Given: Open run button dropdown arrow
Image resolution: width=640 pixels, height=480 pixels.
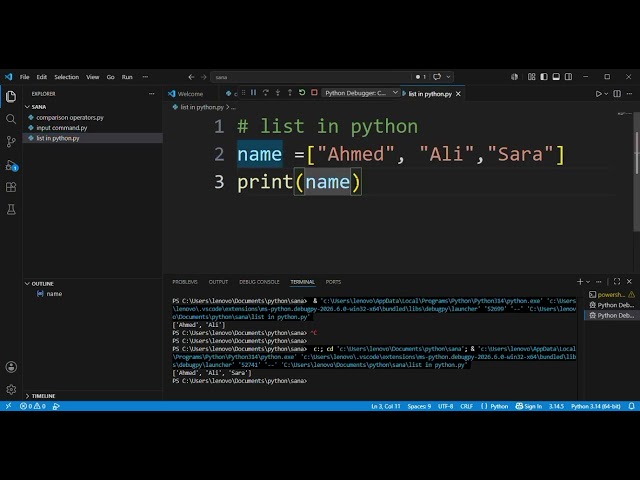Looking at the screenshot, I should click(x=606, y=94).
